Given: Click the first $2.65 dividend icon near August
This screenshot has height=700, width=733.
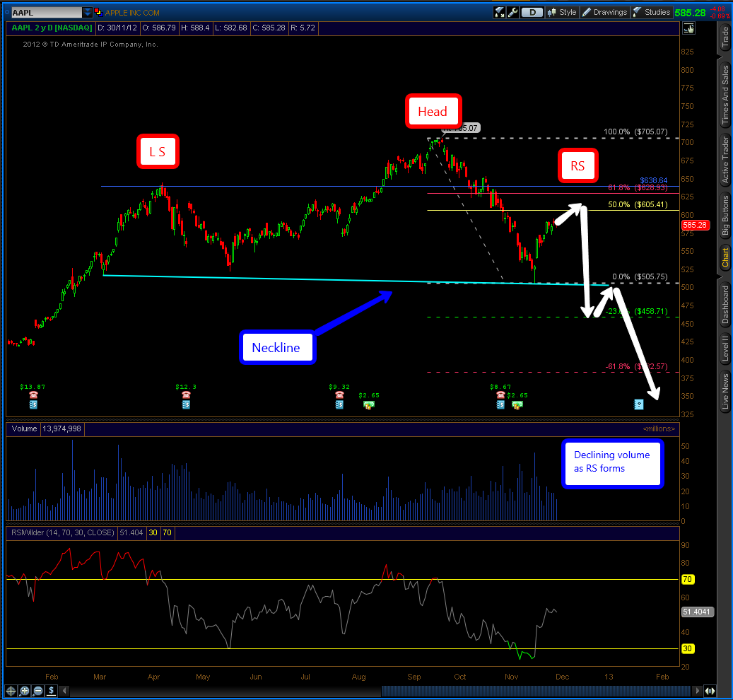Looking at the screenshot, I should coord(369,405).
